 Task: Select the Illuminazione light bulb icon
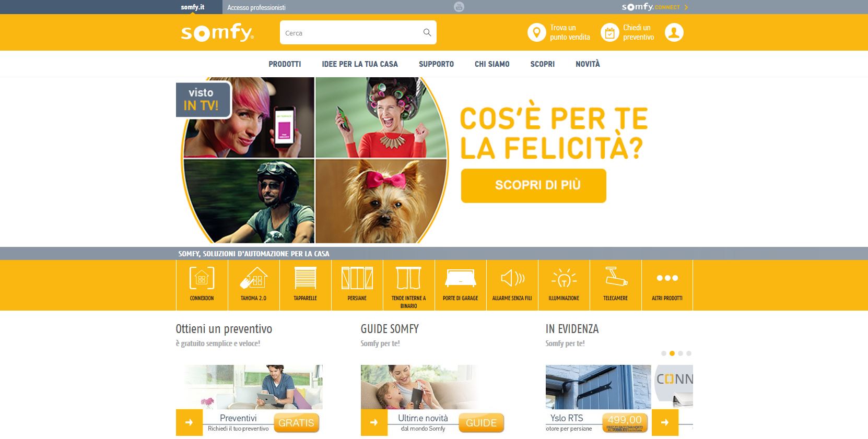coord(564,278)
